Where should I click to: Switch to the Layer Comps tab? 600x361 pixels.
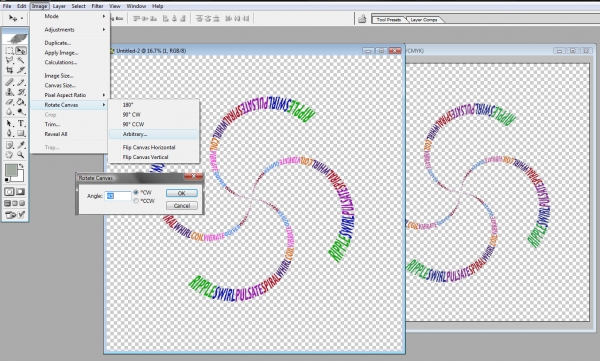coord(424,20)
